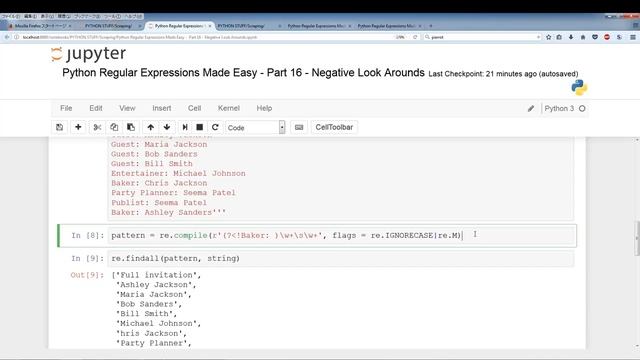Image resolution: width=640 pixels, height=360 pixels.
Task: Save the notebook with the floppy disk icon
Action: pyautogui.click(x=60, y=127)
